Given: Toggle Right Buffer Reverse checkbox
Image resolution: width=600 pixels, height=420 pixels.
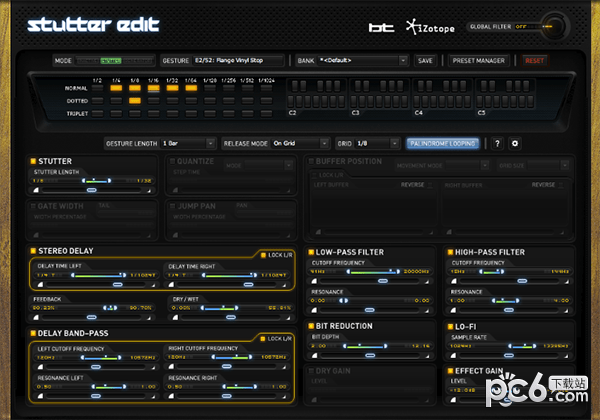Looking at the screenshot, I should tap(561, 185).
